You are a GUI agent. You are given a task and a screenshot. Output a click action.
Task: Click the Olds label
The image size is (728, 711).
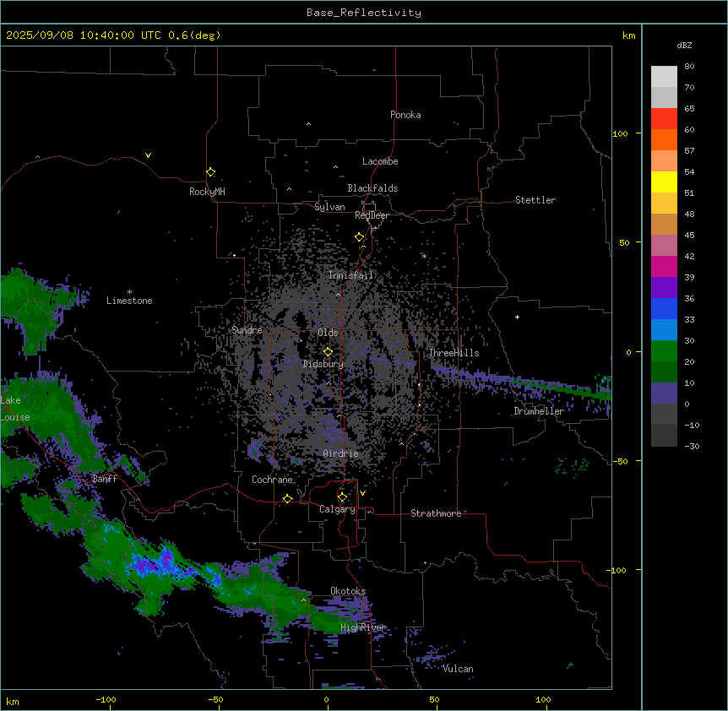coord(328,333)
